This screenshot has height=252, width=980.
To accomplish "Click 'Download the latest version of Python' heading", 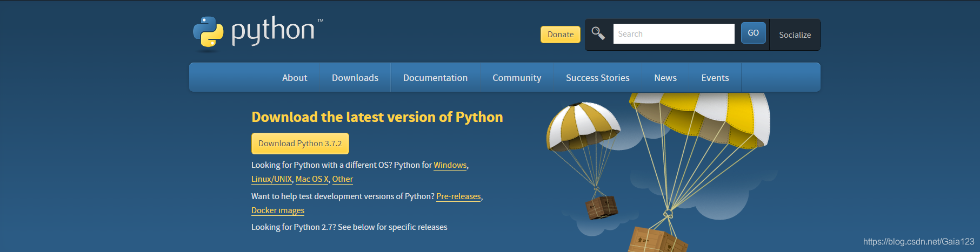I will pos(377,117).
